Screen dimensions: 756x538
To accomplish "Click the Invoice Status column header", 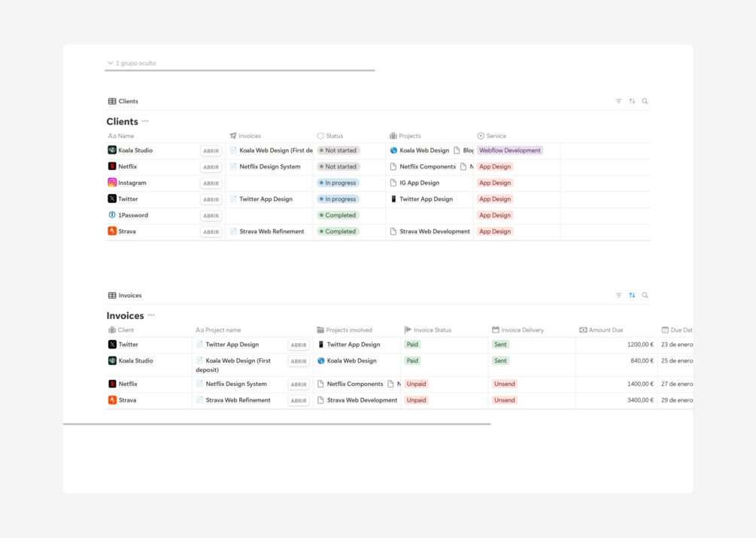I will click(x=428, y=330).
